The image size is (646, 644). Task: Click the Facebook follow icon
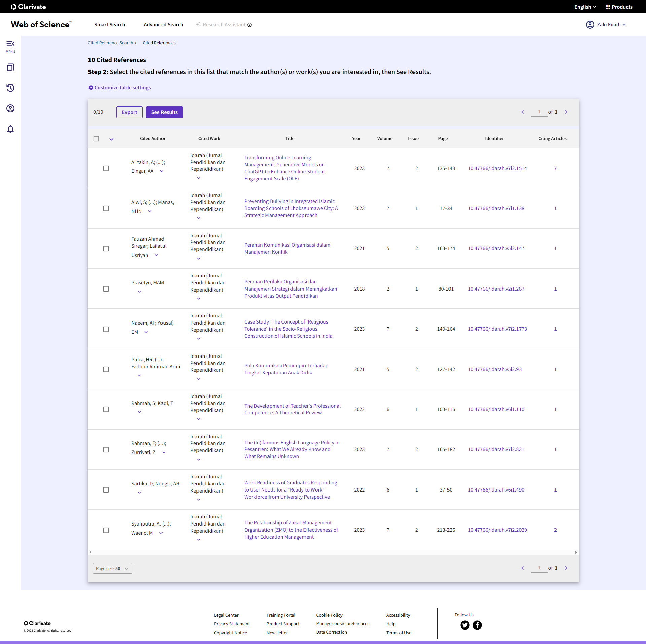click(477, 625)
